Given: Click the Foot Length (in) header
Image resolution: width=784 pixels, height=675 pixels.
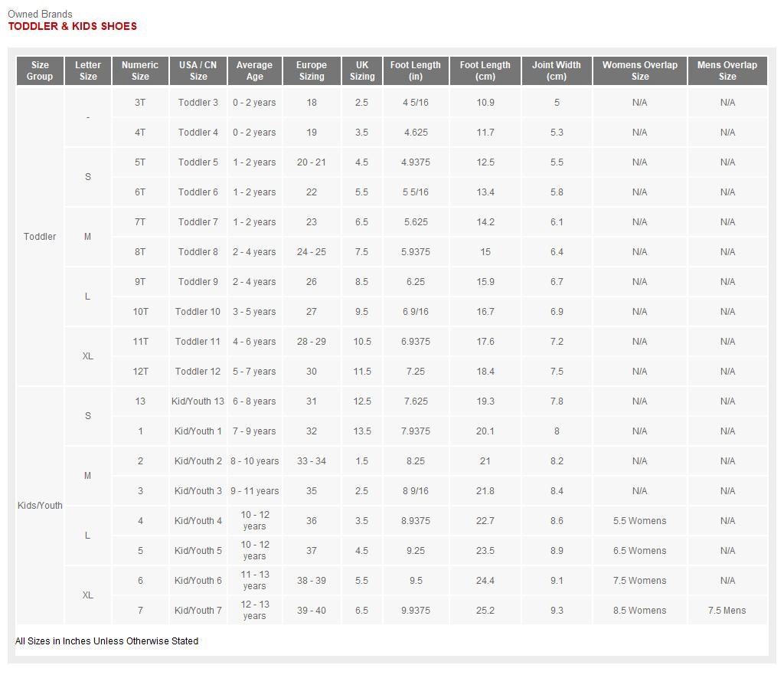Looking at the screenshot, I should click(416, 70).
